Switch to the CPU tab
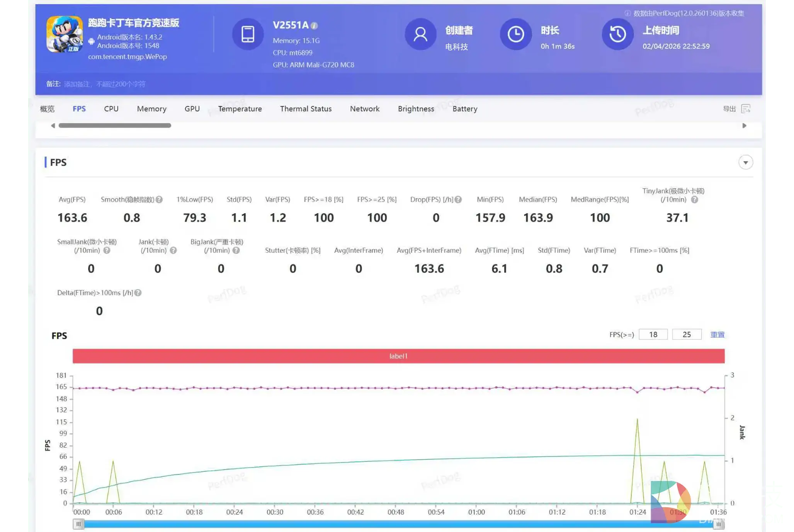 tap(111, 109)
